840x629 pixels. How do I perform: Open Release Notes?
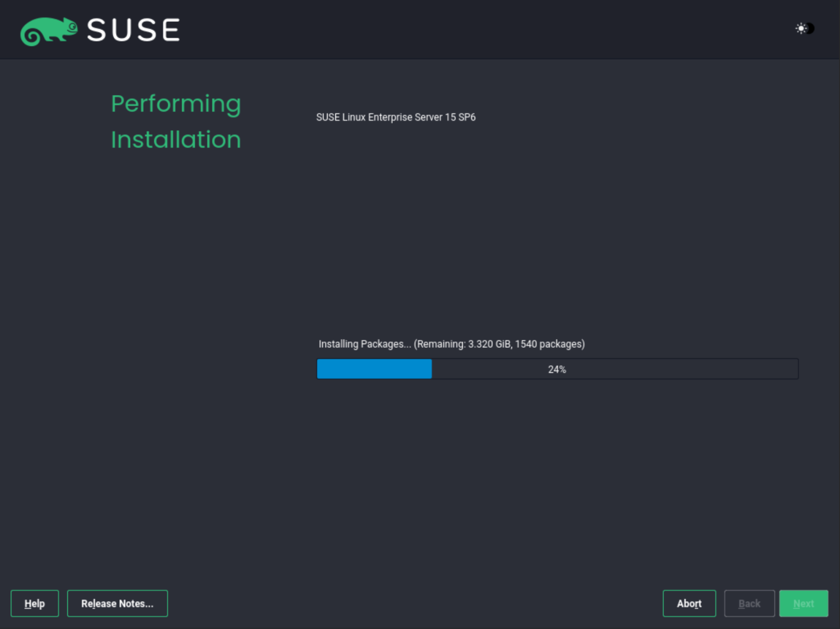point(117,603)
